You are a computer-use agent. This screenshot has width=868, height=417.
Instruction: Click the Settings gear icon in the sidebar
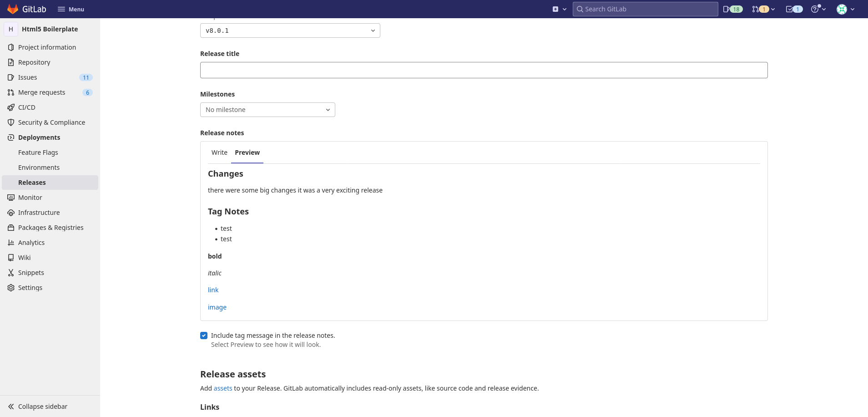(10, 287)
